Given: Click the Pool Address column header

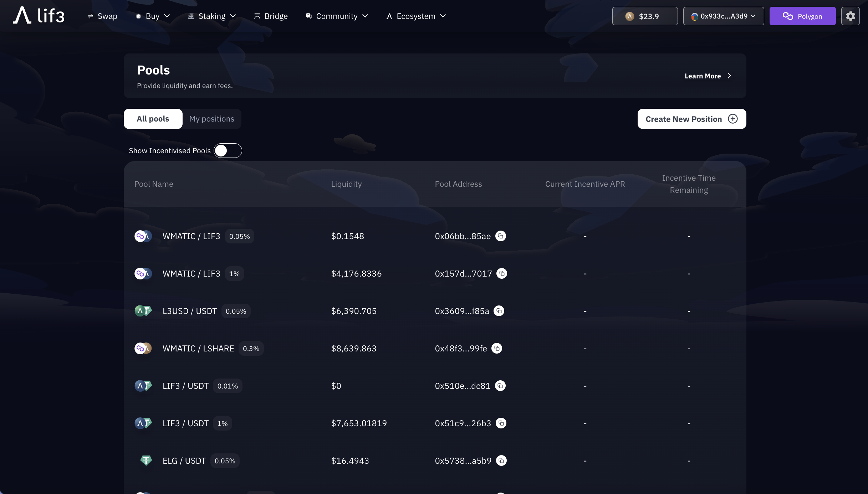Looking at the screenshot, I should click(458, 184).
